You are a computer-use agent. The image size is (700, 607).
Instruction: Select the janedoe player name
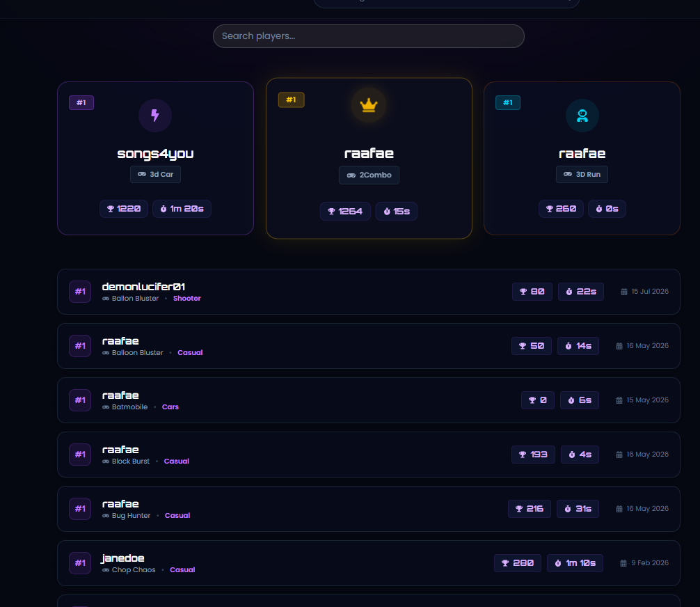pos(122,558)
